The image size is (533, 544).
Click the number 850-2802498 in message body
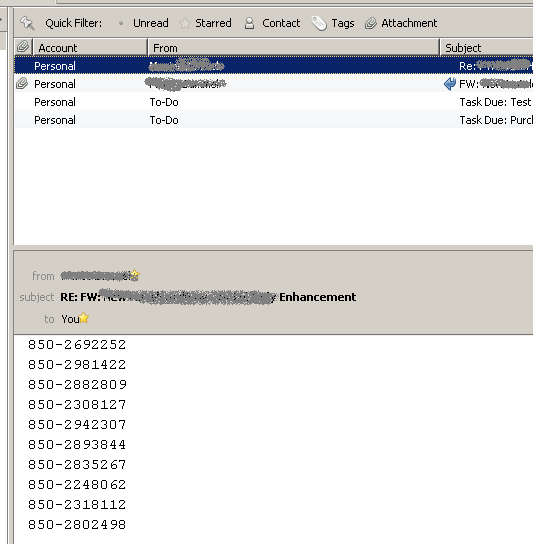pos(77,525)
